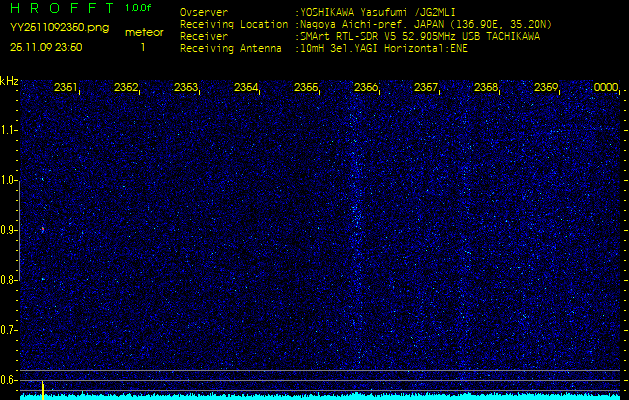629x400 pixels.
Task: Select the 2353 time marker
Action: (x=186, y=88)
